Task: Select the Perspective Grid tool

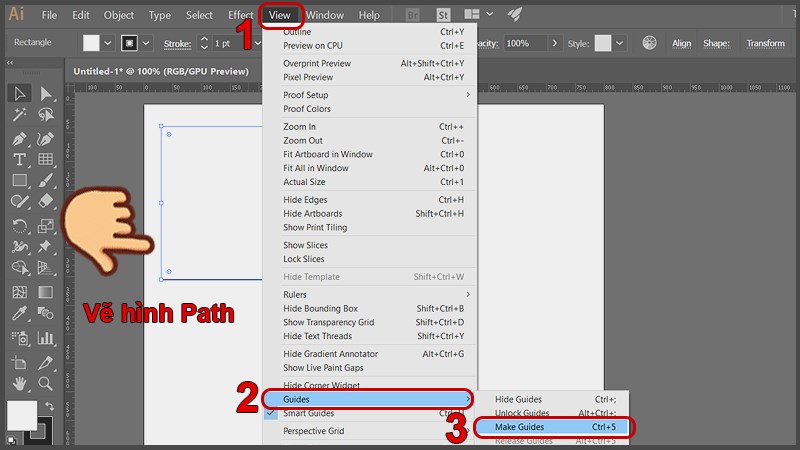Action: tap(45, 267)
